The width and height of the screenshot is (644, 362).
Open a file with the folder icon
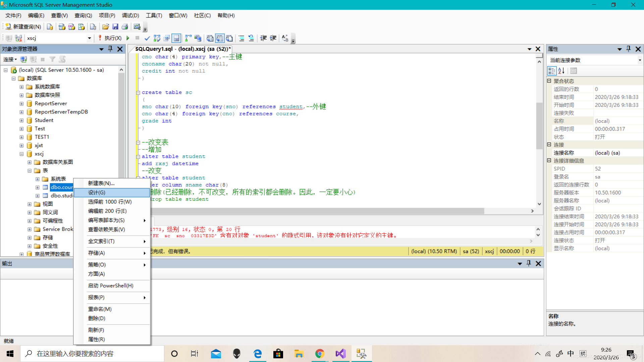pos(105,26)
